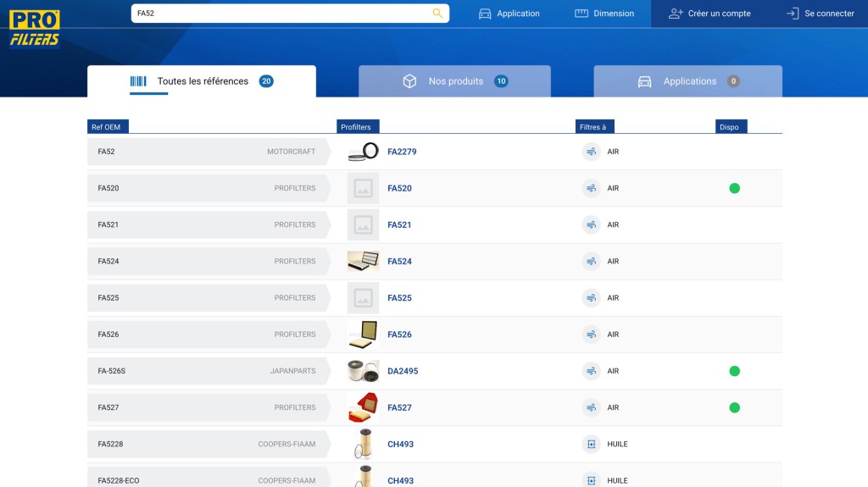Click the login arrow icon beside Se connecter

pyautogui.click(x=793, y=14)
